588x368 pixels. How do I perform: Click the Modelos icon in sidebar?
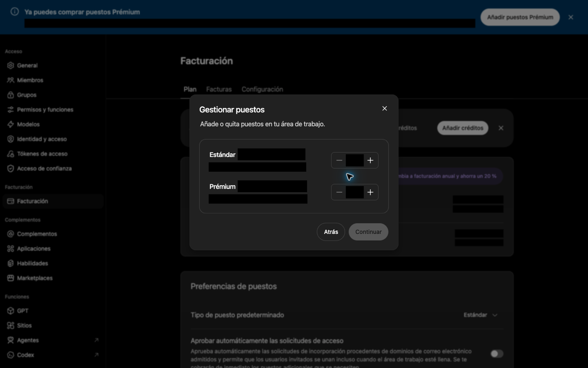pos(10,124)
